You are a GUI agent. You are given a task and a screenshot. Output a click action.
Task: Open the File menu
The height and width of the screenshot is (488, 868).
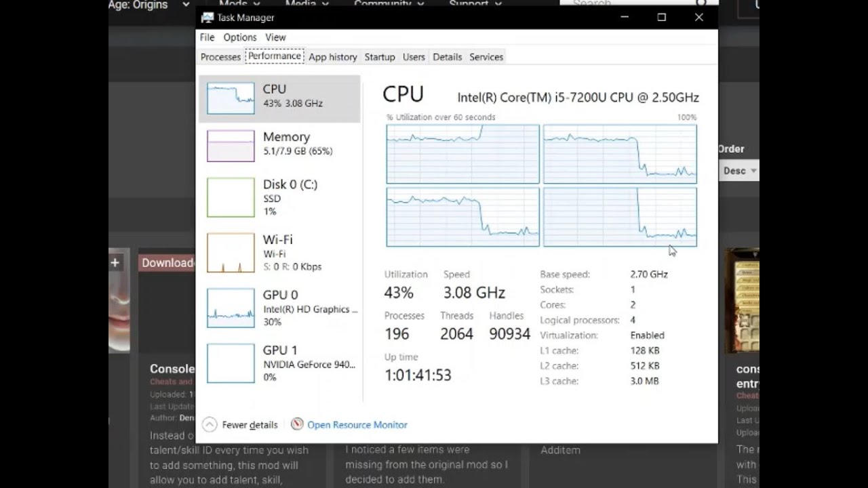207,37
